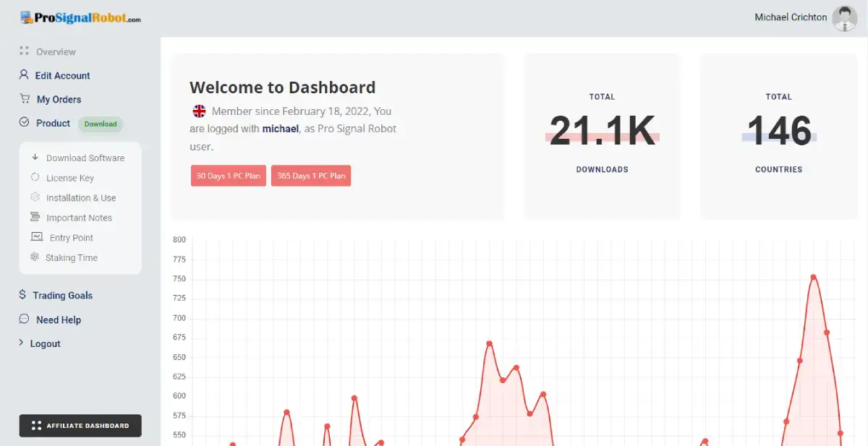Screen dimensions: 868x446
Task: Click the Michael Crichton name in header
Action: (x=791, y=17)
